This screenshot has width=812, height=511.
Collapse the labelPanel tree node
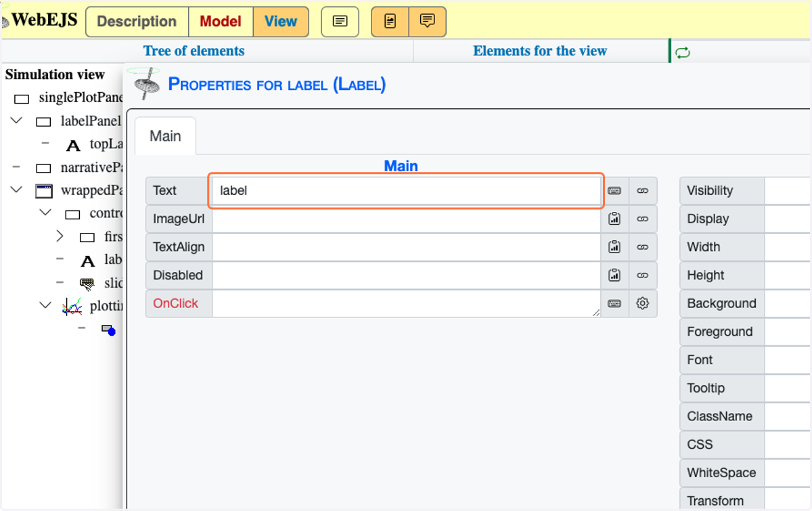point(18,121)
